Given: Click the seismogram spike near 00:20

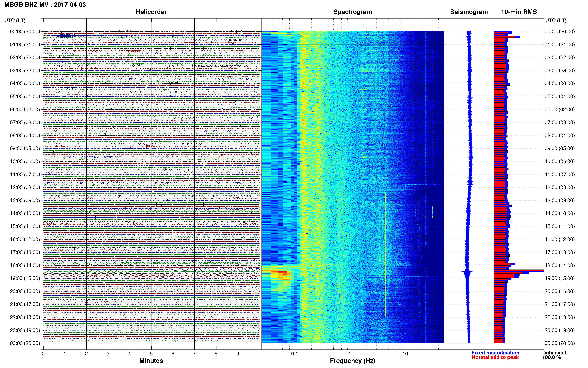Looking at the screenshot, I should pos(469,36).
